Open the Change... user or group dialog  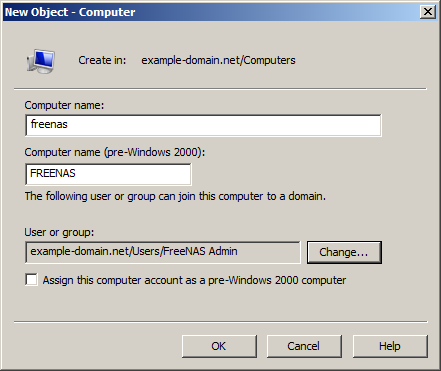pos(344,252)
